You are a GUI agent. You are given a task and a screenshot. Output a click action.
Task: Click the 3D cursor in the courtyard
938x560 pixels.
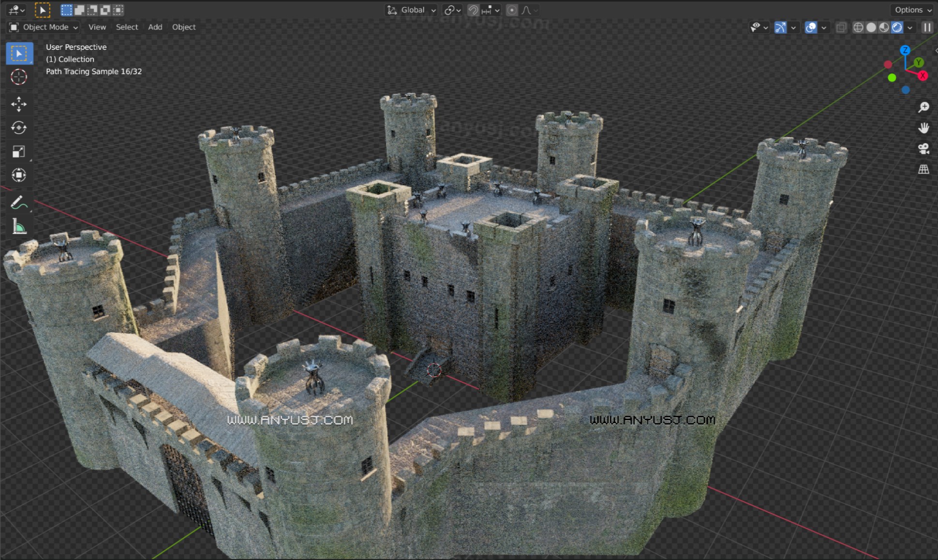(434, 370)
